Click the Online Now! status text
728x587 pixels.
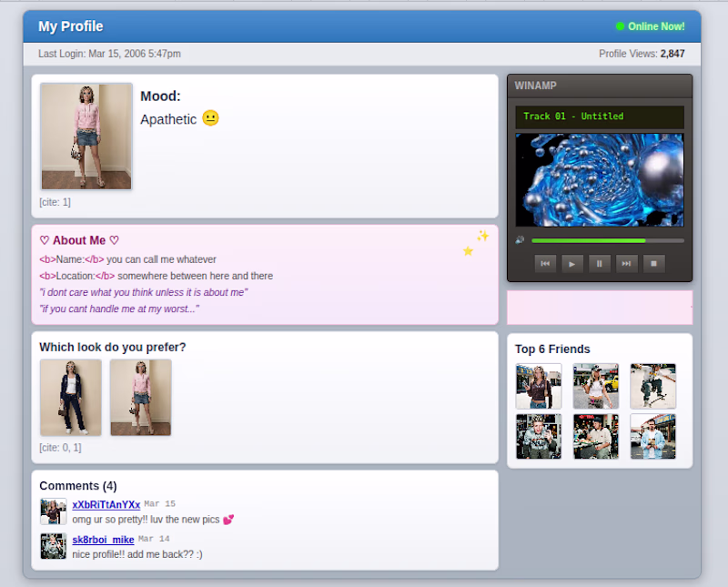click(656, 26)
